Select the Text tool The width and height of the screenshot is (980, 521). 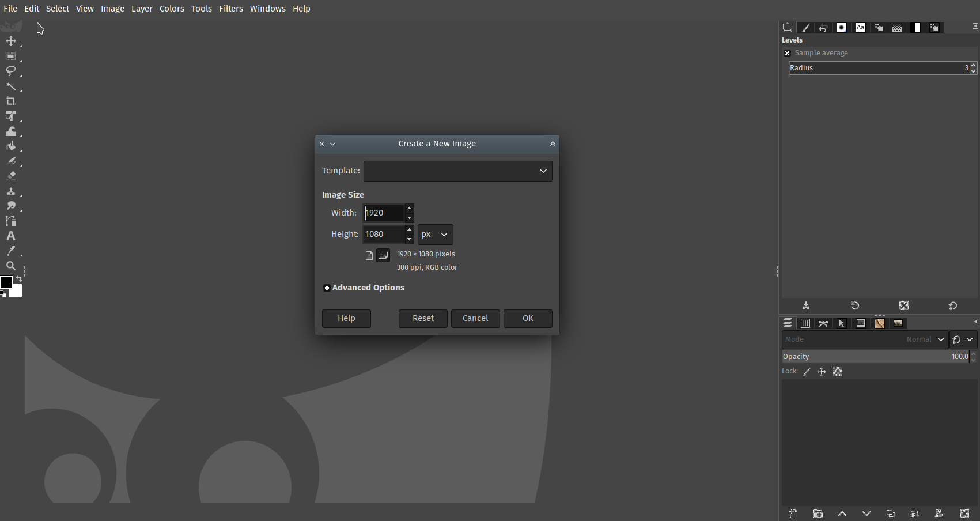[11, 236]
